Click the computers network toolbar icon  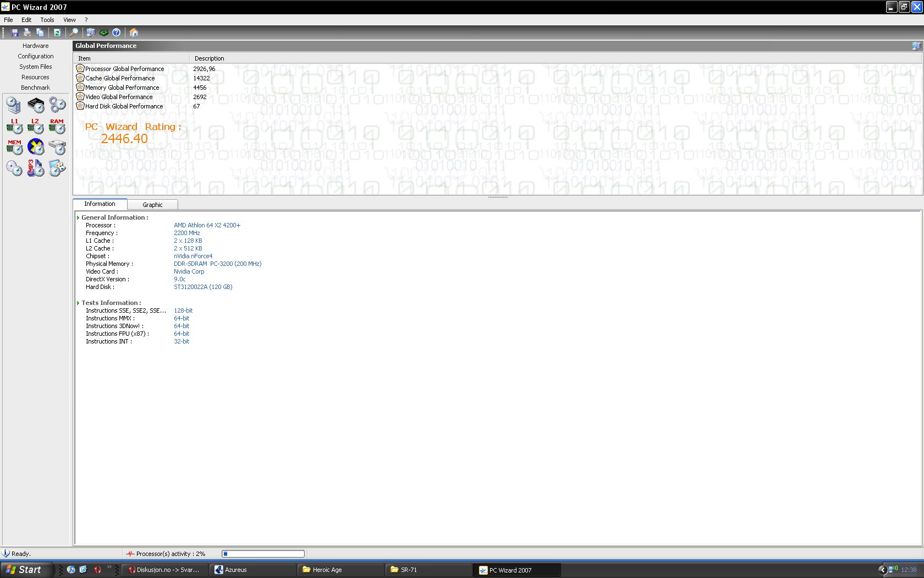click(x=91, y=32)
